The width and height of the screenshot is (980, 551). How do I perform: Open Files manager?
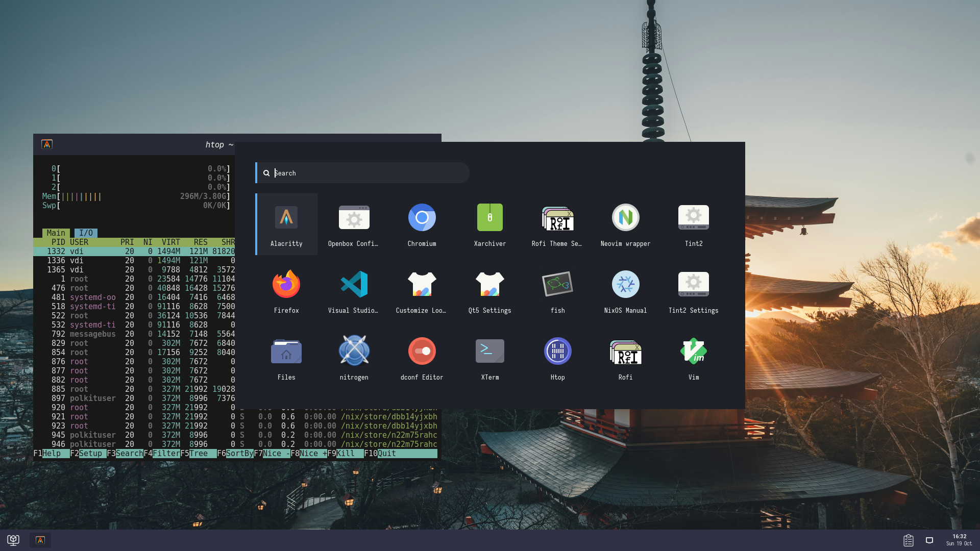286,358
